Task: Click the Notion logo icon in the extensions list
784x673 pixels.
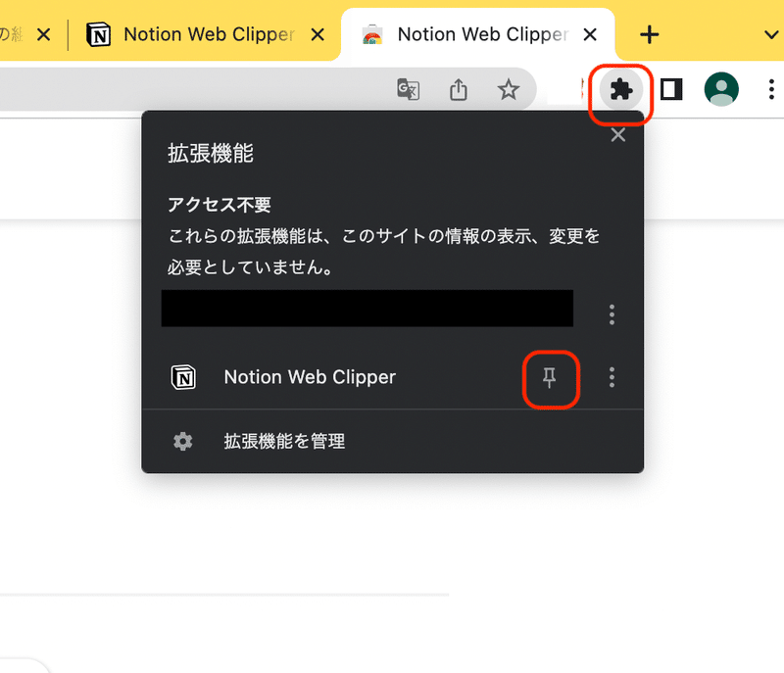Action: pos(183,377)
